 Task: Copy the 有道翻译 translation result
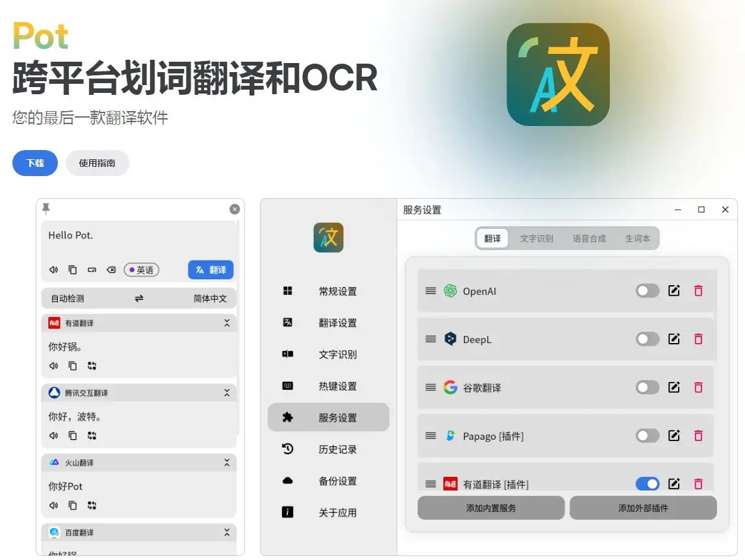click(x=72, y=366)
